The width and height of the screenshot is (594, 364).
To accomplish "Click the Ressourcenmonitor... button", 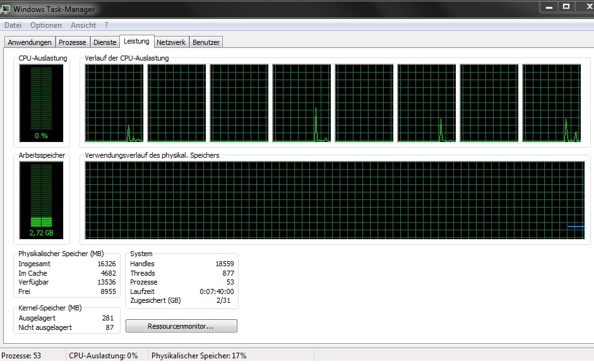I will (181, 326).
